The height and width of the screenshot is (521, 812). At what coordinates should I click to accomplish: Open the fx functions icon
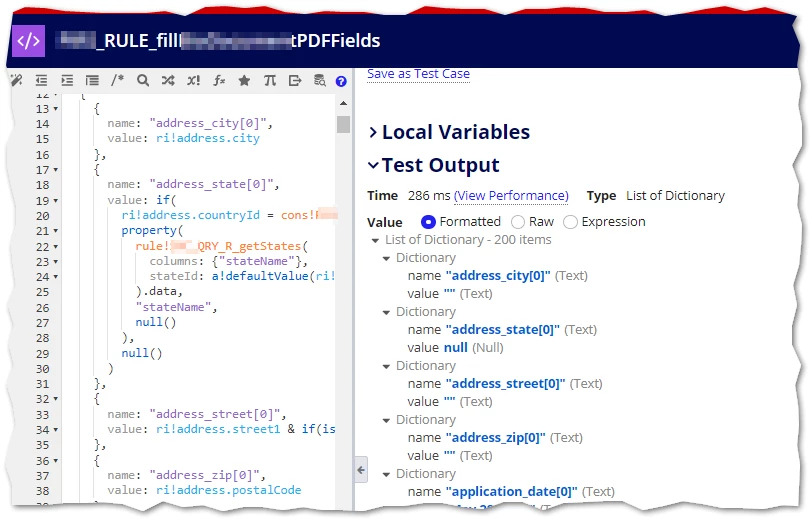(x=219, y=80)
